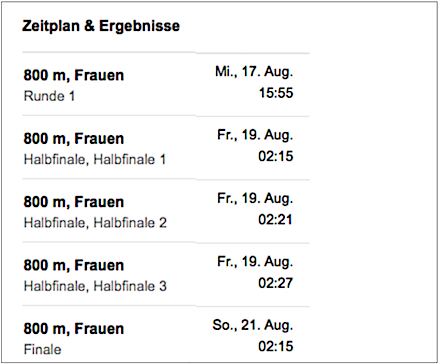Select the "Finale" subtitle text

[43, 350]
